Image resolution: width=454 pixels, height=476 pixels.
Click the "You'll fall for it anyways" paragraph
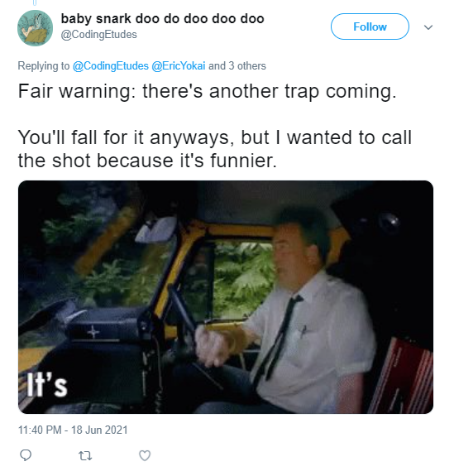point(215,149)
